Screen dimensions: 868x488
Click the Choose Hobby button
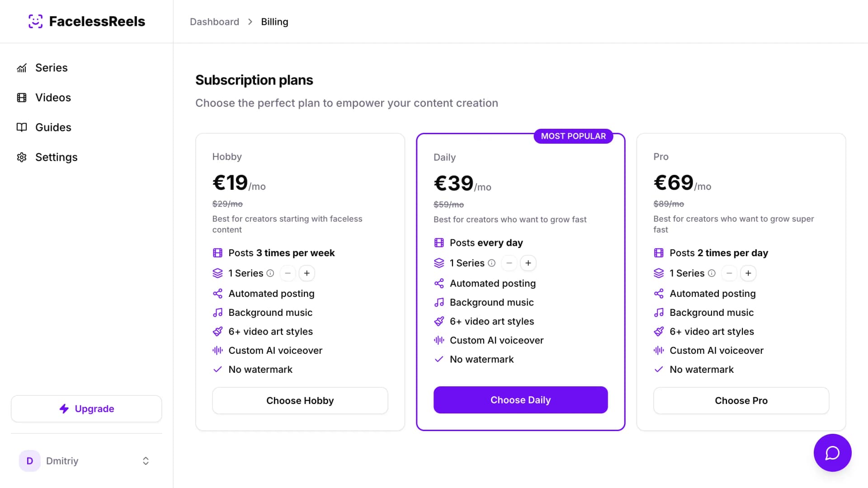coord(300,400)
